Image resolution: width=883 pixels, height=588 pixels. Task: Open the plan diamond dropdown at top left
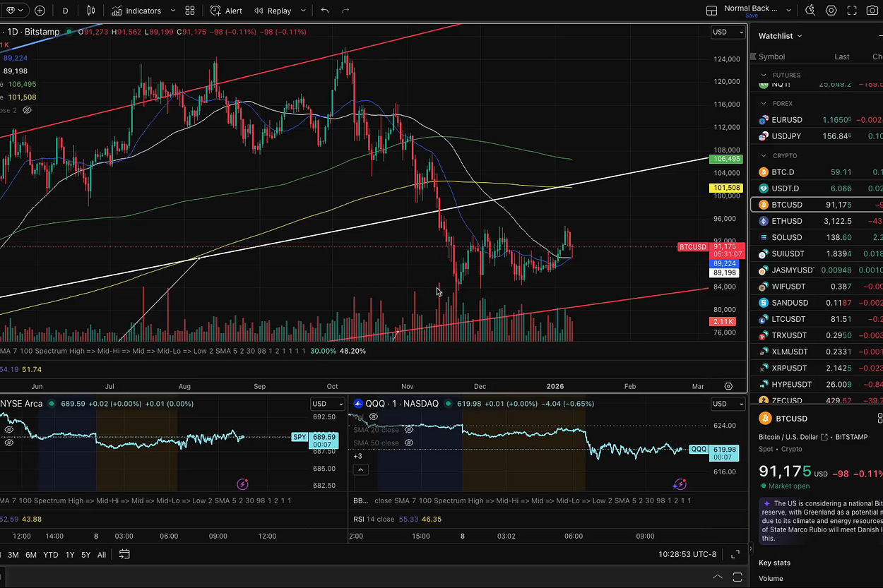pyautogui.click(x=14, y=11)
